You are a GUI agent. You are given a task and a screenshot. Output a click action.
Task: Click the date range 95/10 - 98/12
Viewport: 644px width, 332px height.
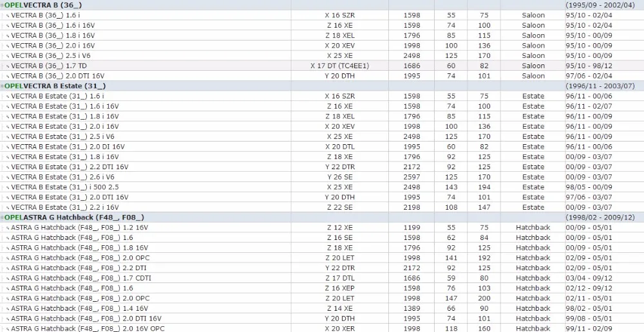(589, 66)
